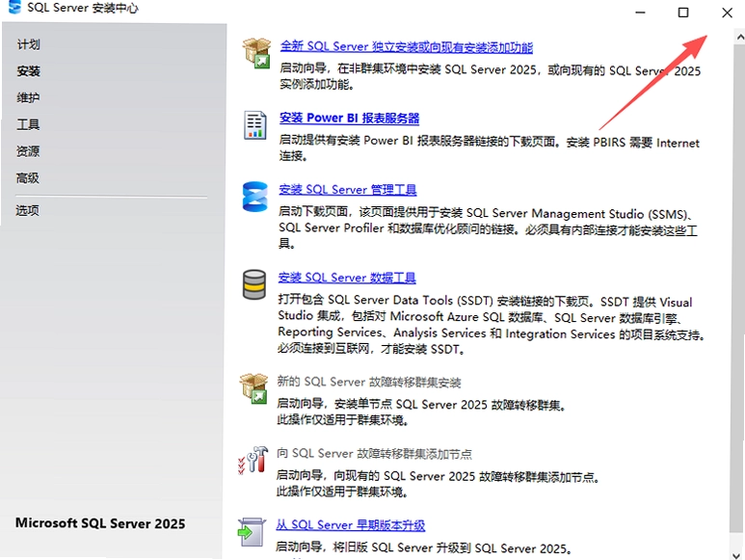Open 全新 SQL Server 独立安装 link

[407, 46]
